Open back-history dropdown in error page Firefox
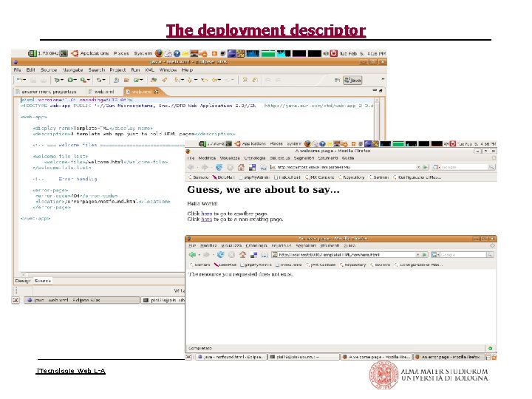This screenshot has width=532, height=399. pyautogui.click(x=198, y=254)
